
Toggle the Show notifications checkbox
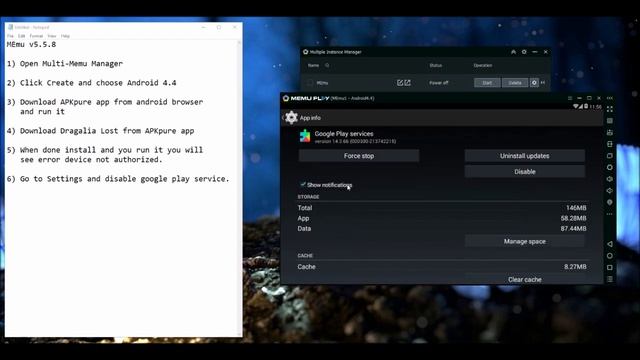[303, 184]
